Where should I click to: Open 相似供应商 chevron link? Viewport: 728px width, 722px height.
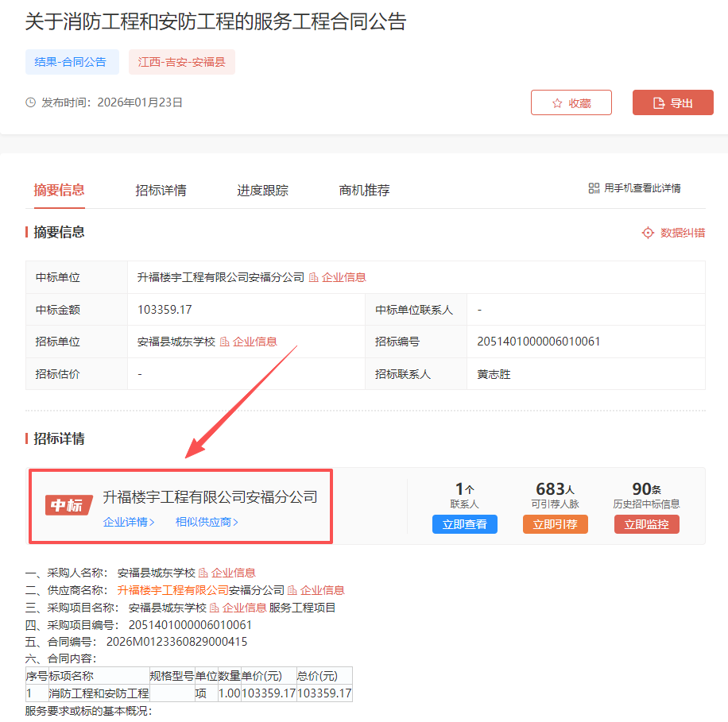[x=207, y=522]
